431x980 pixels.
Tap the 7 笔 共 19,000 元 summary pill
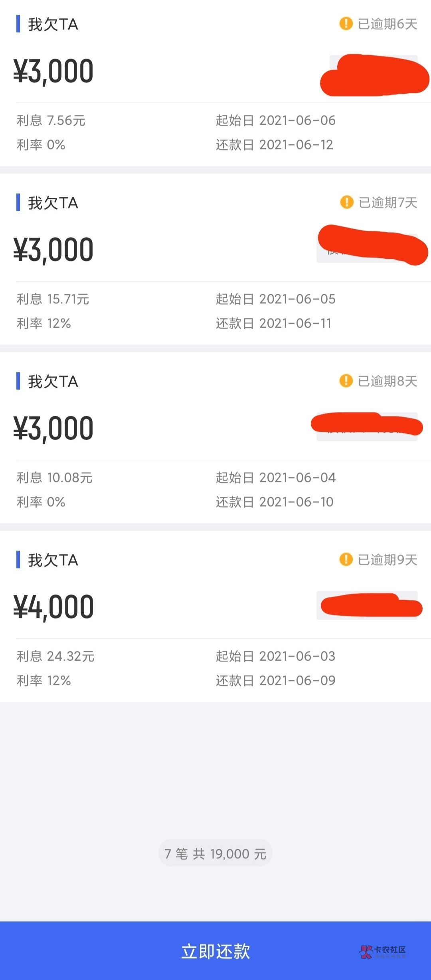click(215, 854)
